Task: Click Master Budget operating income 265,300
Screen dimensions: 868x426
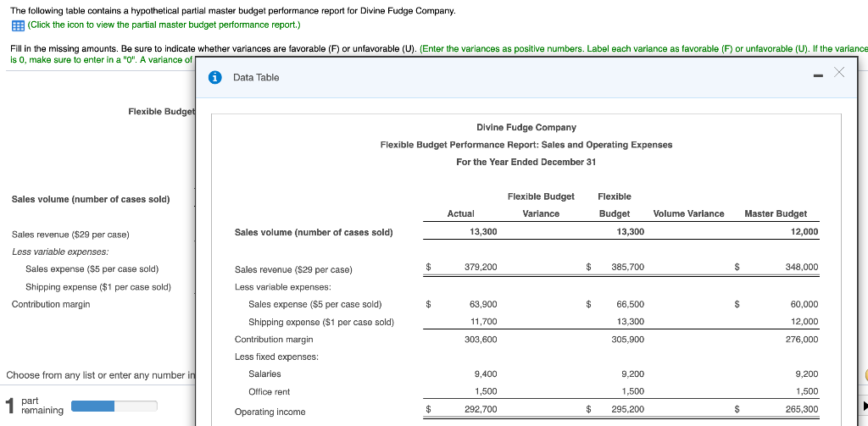Action: click(802, 410)
